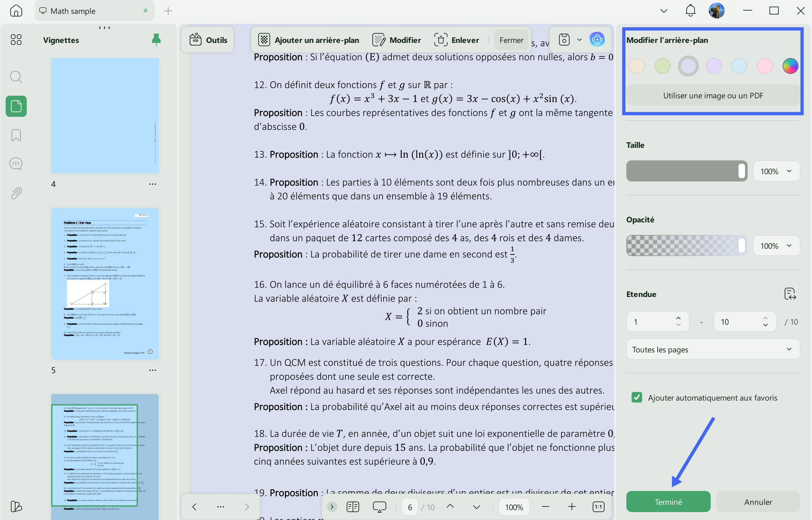
Task: Click the Etendue start page field
Action: point(657,321)
